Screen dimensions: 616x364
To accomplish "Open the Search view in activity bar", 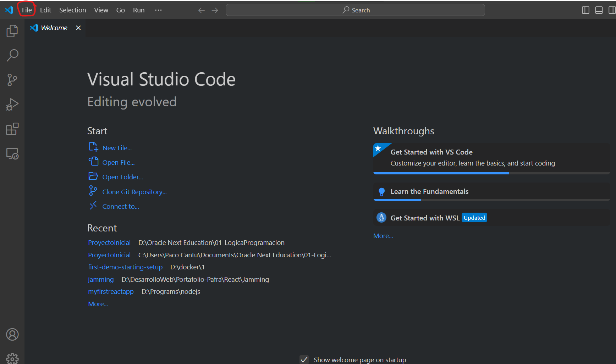I will pyautogui.click(x=12, y=55).
